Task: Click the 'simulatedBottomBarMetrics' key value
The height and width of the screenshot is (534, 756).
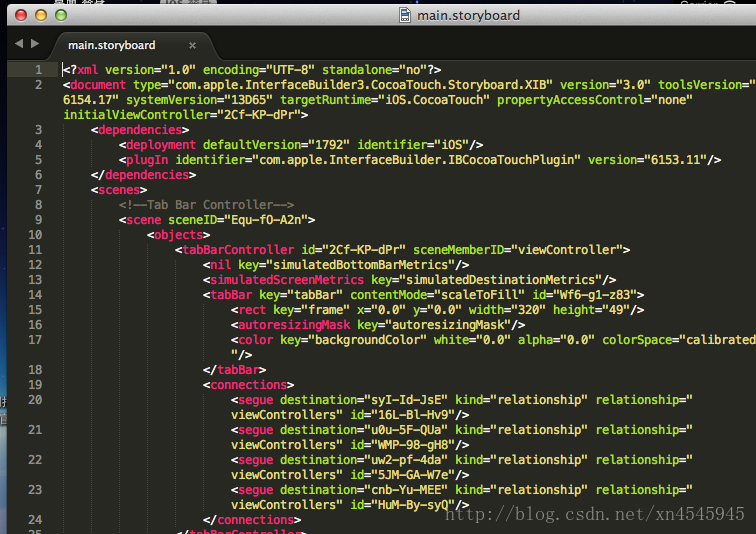Action: tap(361, 265)
